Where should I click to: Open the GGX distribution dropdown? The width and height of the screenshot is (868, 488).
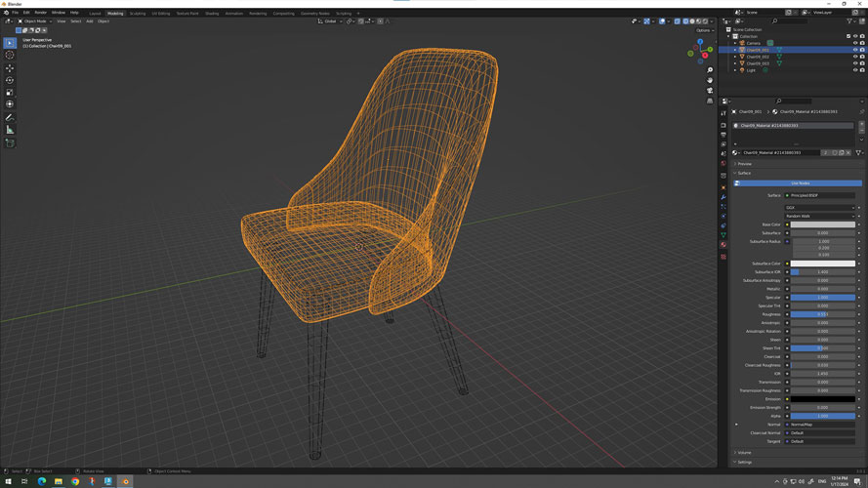(x=822, y=208)
